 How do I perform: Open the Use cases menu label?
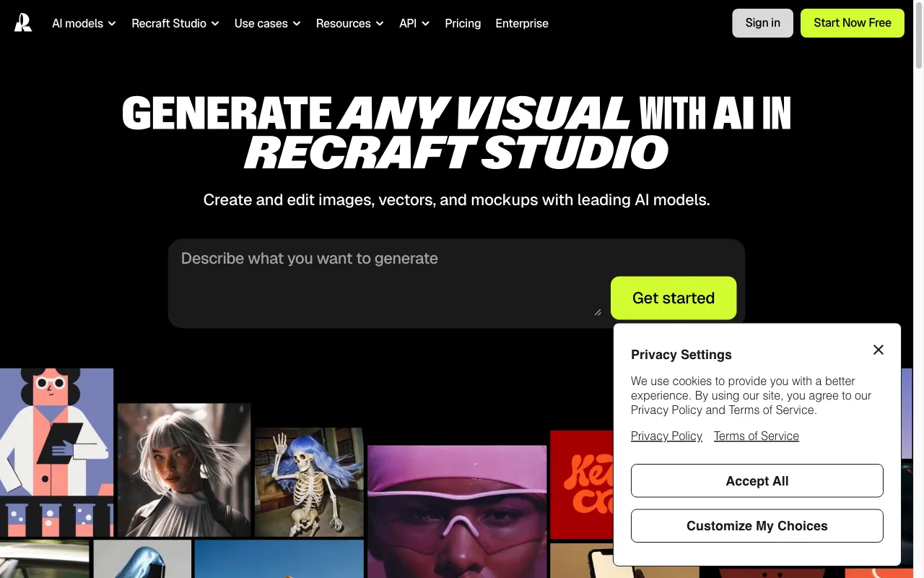261,23
